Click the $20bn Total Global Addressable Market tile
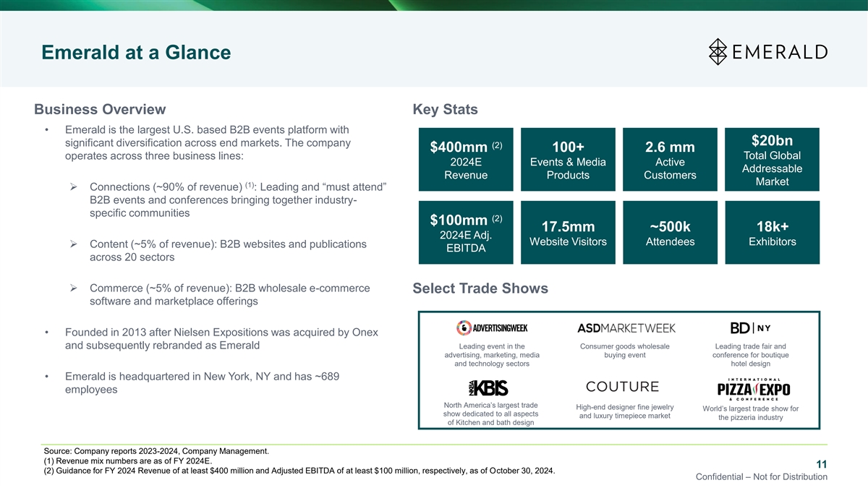The width and height of the screenshot is (868, 488). pos(772,160)
